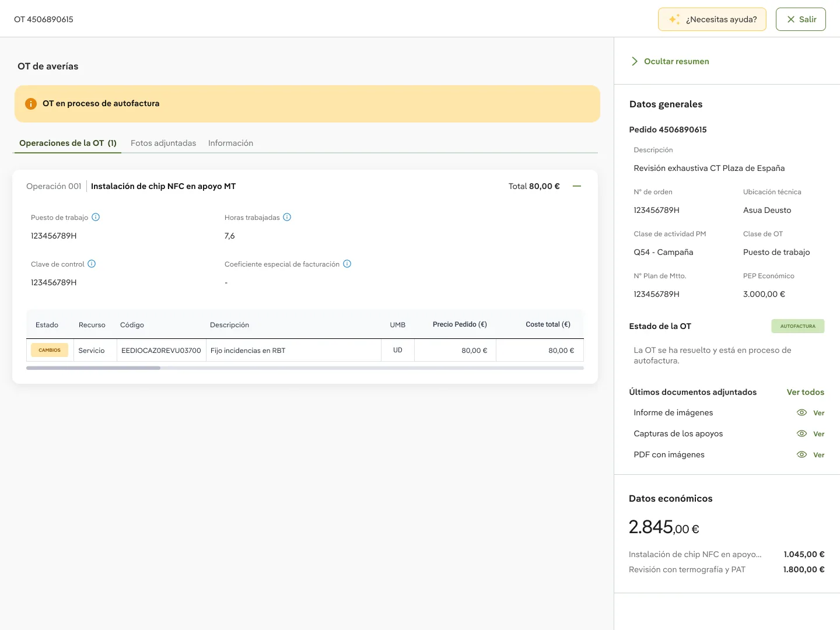The width and height of the screenshot is (840, 630).
Task: Click info icon next to Puesto de trabajo
Action: tap(96, 217)
